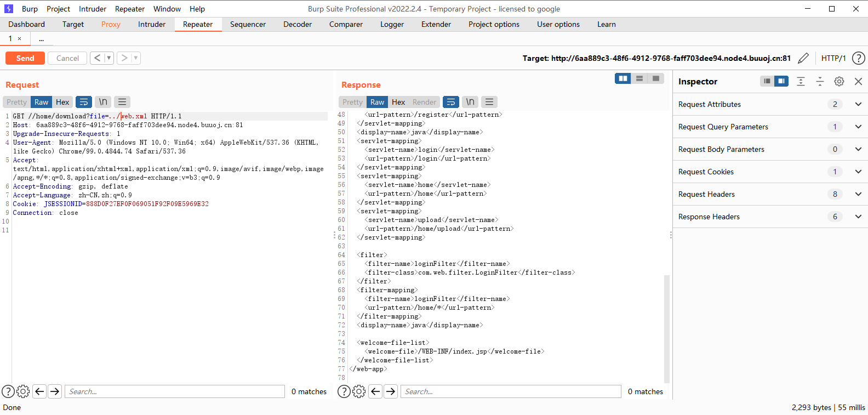Screen dimensions: 868x415
Task: Open the Window menu
Action: coord(167,9)
